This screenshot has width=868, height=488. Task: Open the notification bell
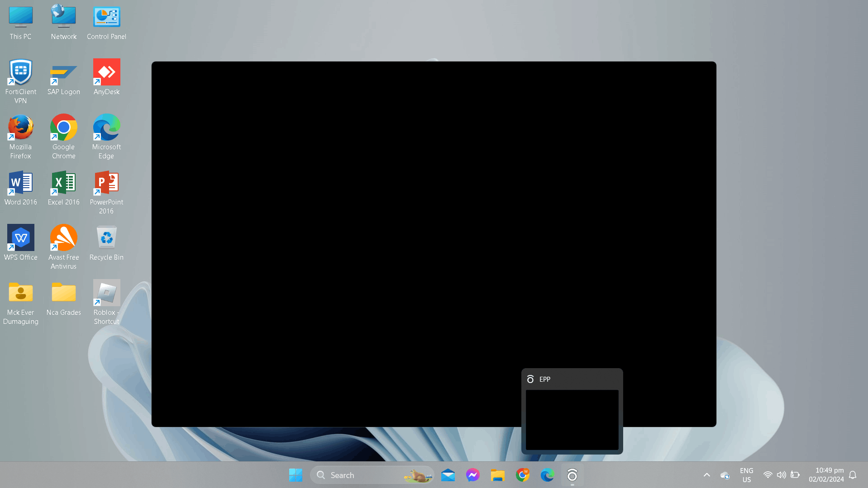[x=853, y=475]
